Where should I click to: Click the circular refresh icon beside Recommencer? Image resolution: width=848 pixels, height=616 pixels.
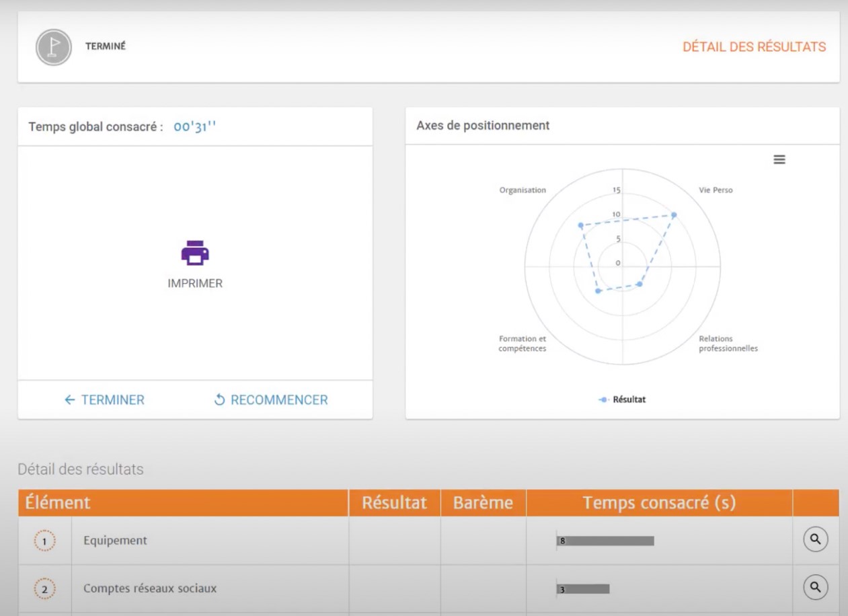[x=219, y=399]
